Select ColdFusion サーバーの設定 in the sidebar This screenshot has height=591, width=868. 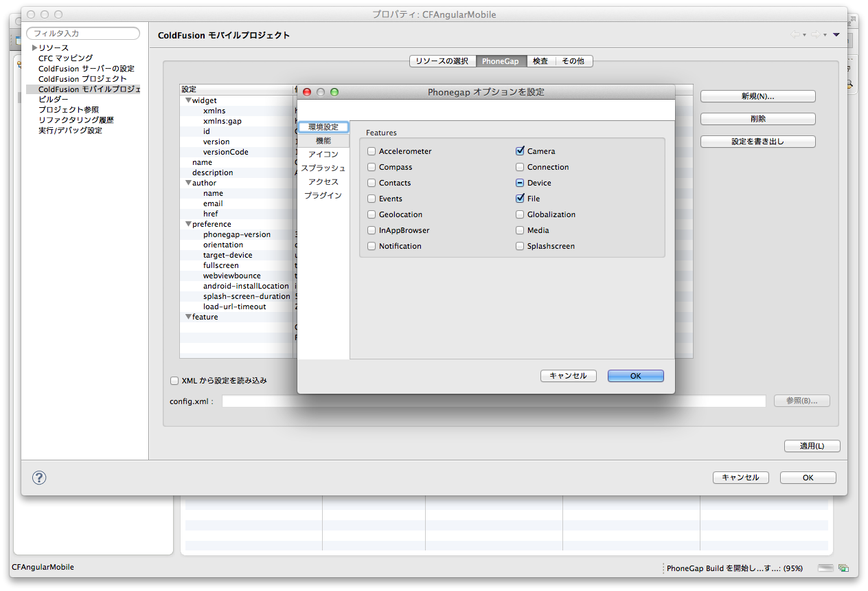pos(87,69)
